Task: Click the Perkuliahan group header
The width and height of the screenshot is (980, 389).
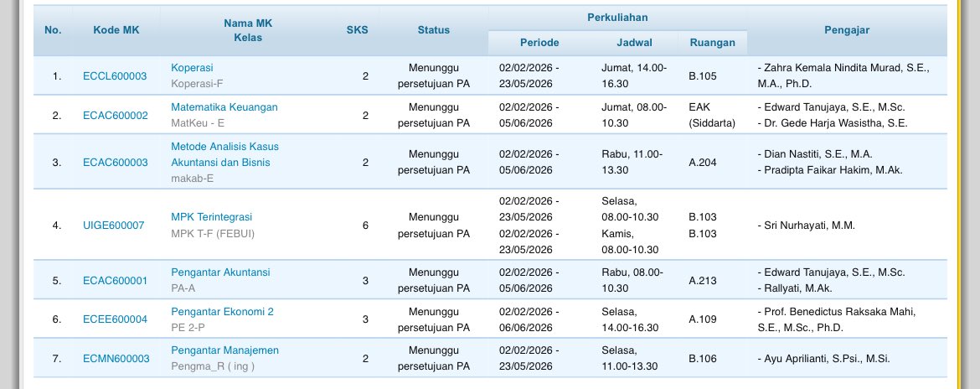Action: click(x=617, y=18)
